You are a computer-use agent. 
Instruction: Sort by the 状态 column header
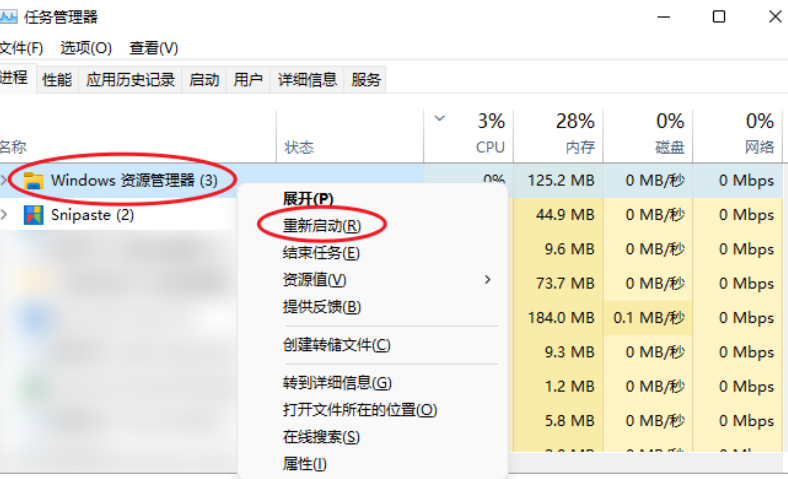(299, 147)
